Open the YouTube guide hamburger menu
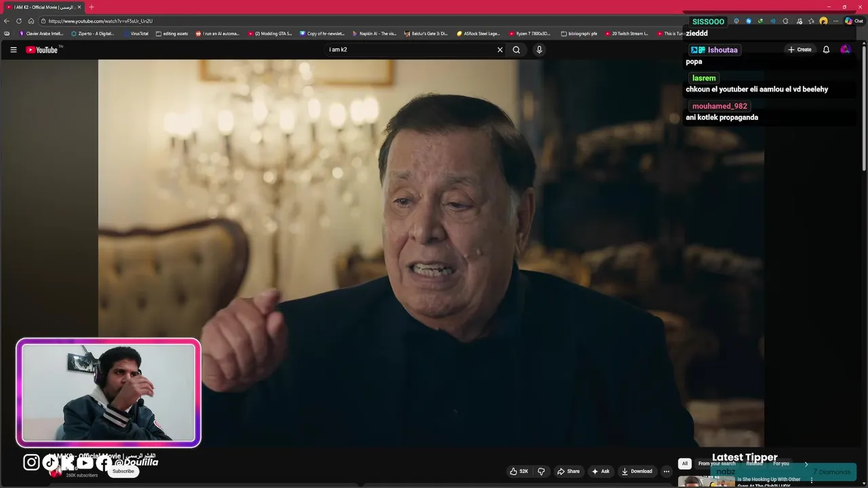 click(13, 49)
